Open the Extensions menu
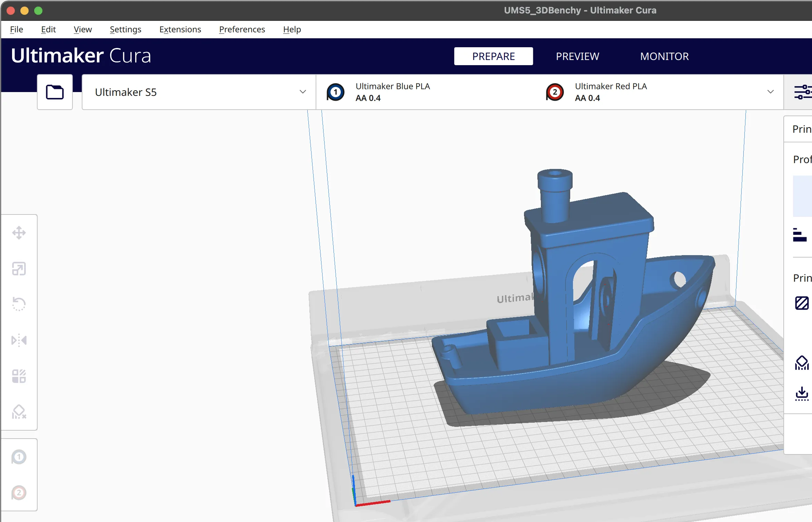 pyautogui.click(x=180, y=29)
